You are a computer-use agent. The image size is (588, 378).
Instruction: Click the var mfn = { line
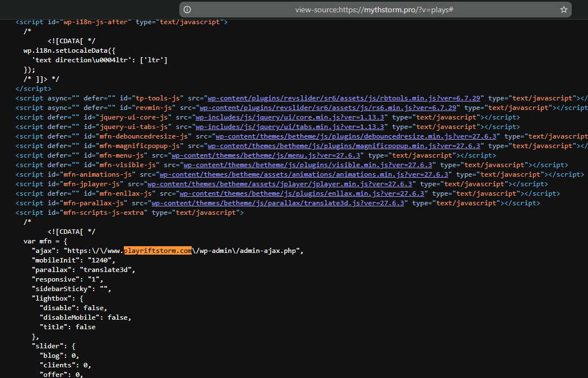coord(45,241)
